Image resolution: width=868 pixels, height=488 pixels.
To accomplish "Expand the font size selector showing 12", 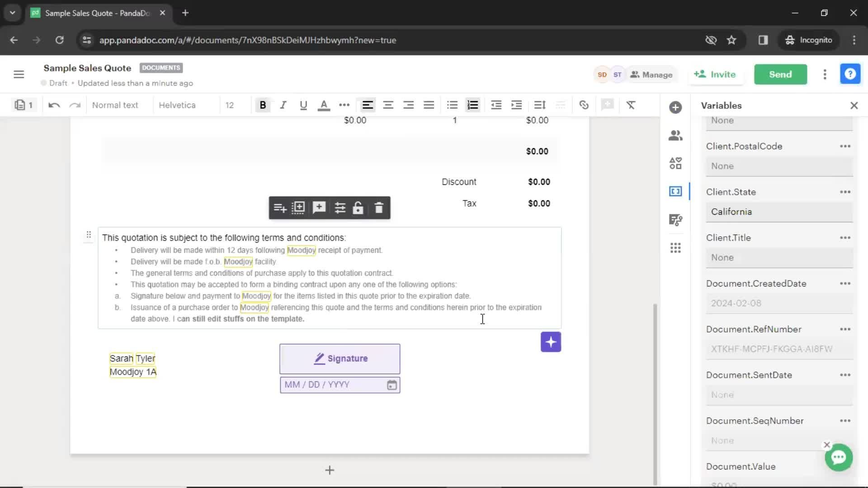I will pyautogui.click(x=230, y=105).
